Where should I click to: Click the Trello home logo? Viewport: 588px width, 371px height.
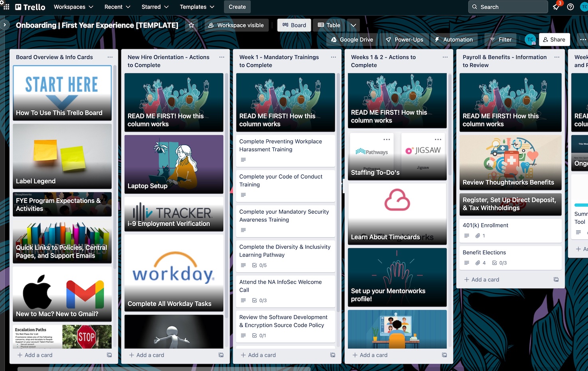coord(30,7)
